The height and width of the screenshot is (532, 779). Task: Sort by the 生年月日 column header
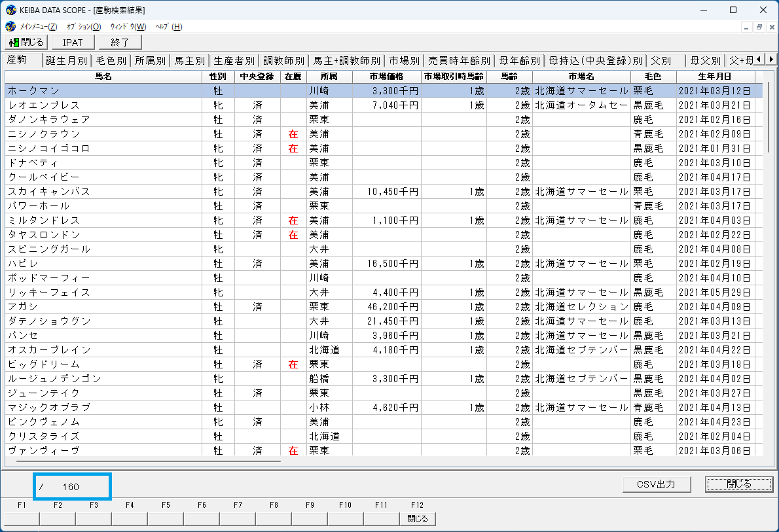tap(716, 77)
